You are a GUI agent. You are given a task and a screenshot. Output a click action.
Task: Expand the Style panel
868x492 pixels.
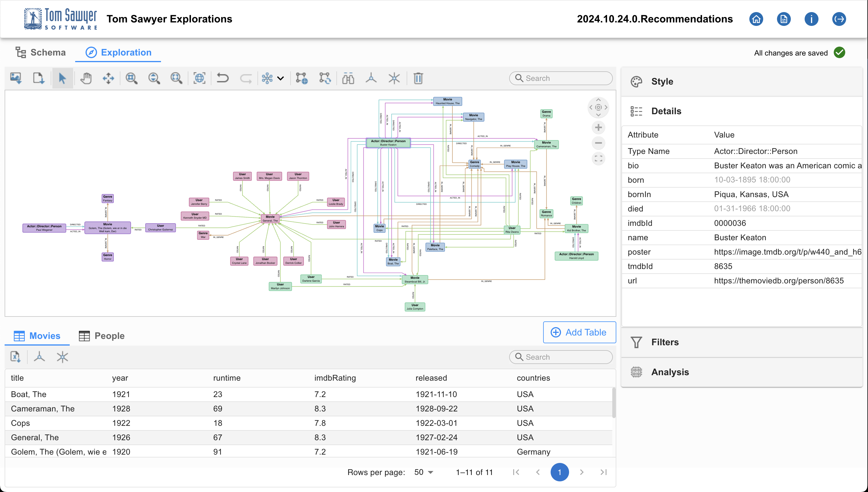[x=662, y=81]
